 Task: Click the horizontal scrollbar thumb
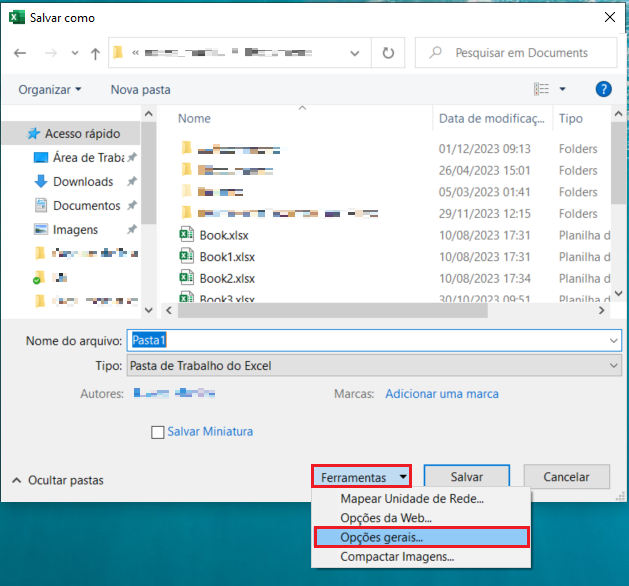point(333,310)
